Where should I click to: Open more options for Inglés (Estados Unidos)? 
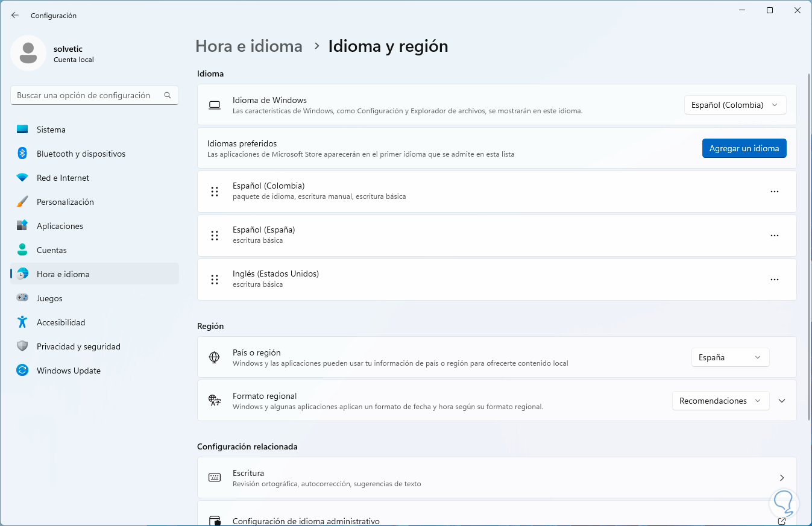pyautogui.click(x=775, y=280)
